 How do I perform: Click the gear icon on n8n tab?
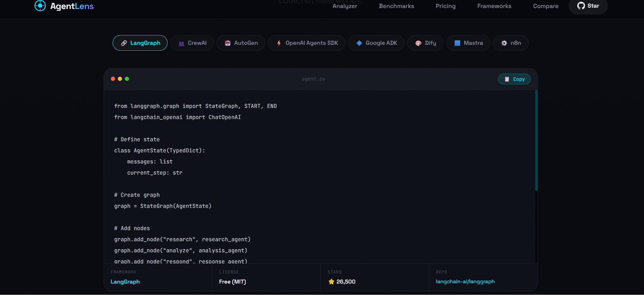pos(504,43)
